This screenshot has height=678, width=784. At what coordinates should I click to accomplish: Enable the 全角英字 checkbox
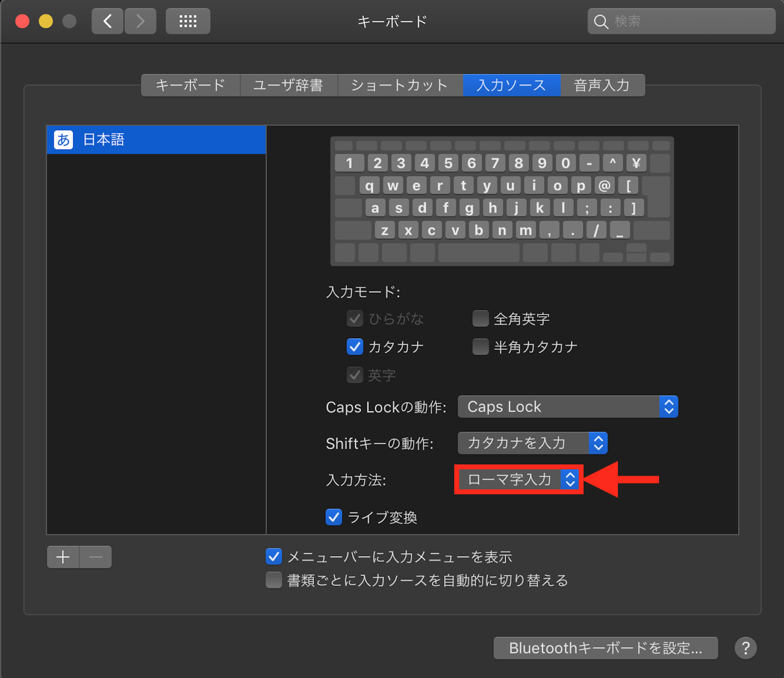tap(480, 319)
